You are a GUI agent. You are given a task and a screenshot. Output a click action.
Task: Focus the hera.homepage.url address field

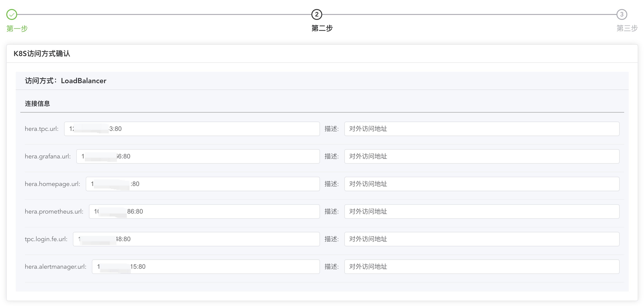tap(203, 184)
